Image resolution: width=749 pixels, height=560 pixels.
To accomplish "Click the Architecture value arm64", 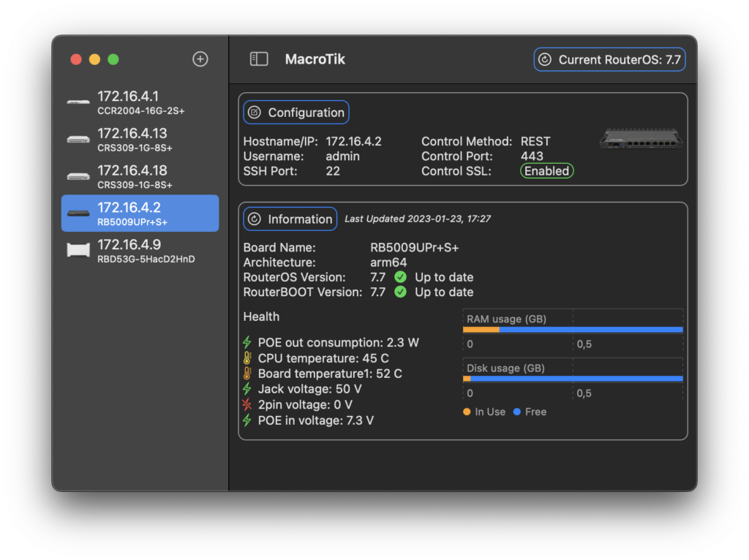I will [388, 262].
